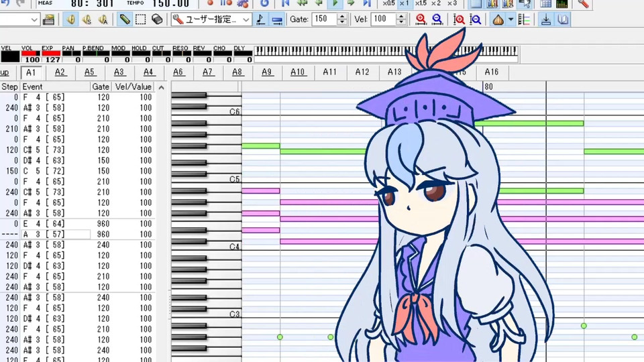Zoom in horizontally with red magnifier
The image size is (644, 362).
click(x=421, y=19)
